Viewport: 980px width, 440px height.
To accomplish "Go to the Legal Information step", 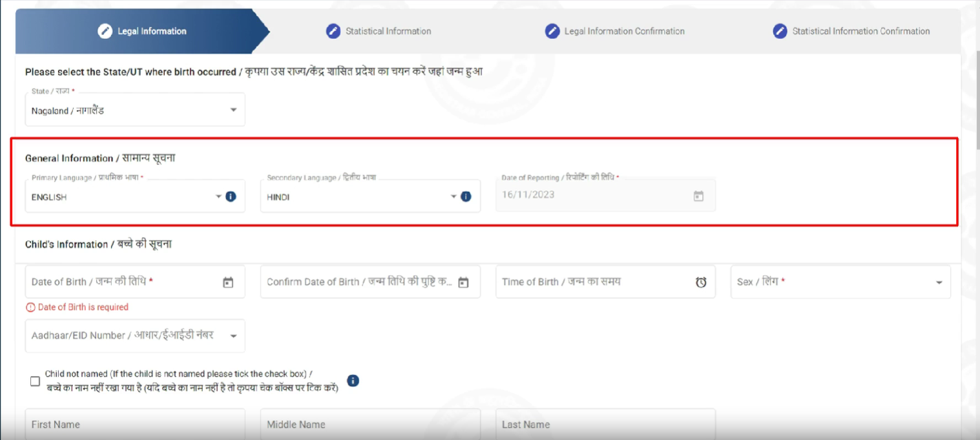I will tap(142, 31).
